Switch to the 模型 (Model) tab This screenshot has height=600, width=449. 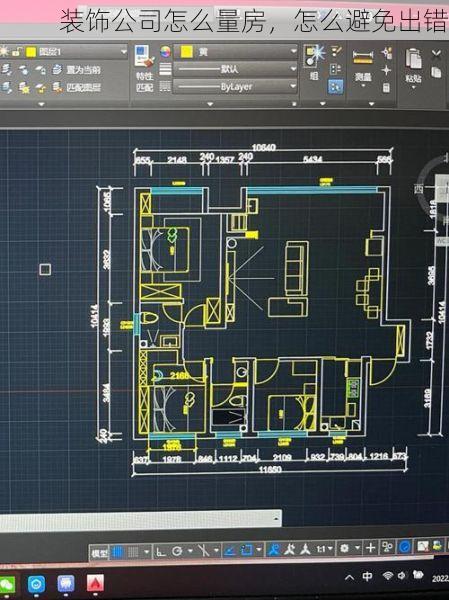[100, 553]
